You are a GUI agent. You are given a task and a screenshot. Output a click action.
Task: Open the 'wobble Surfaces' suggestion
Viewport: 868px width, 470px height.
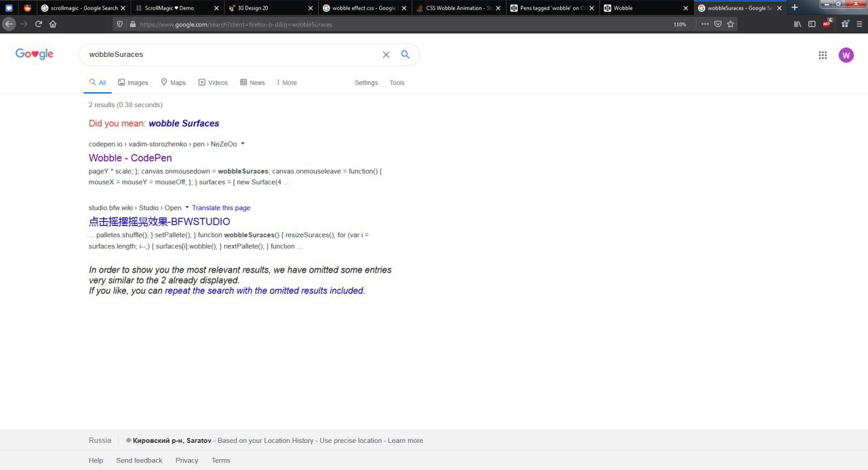(184, 123)
